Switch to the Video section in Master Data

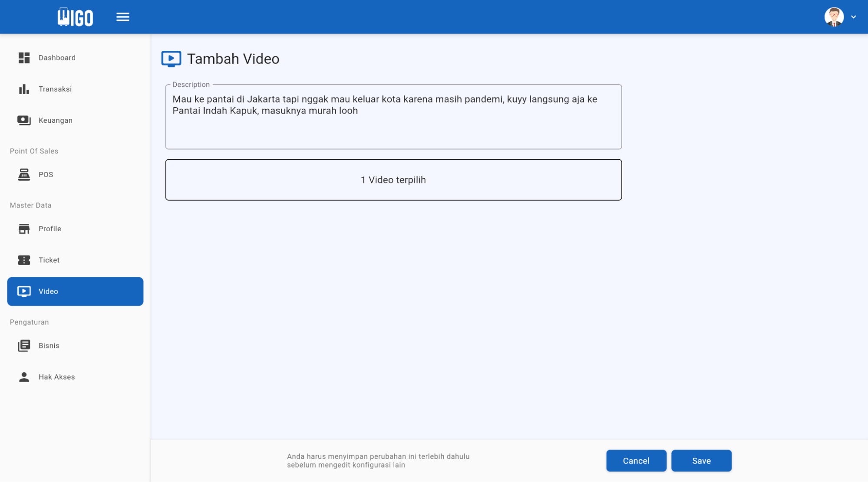pos(48,291)
